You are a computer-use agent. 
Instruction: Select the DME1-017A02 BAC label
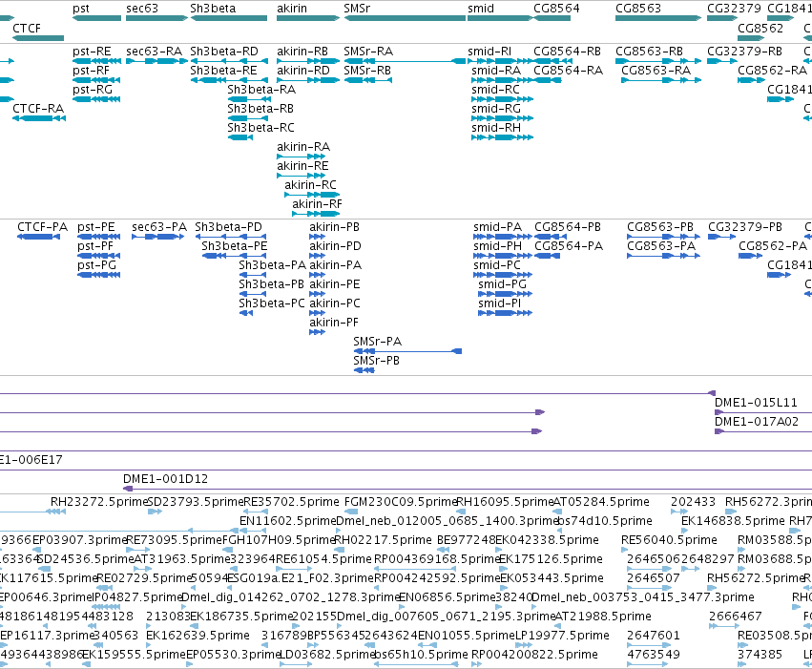pyautogui.click(x=756, y=422)
